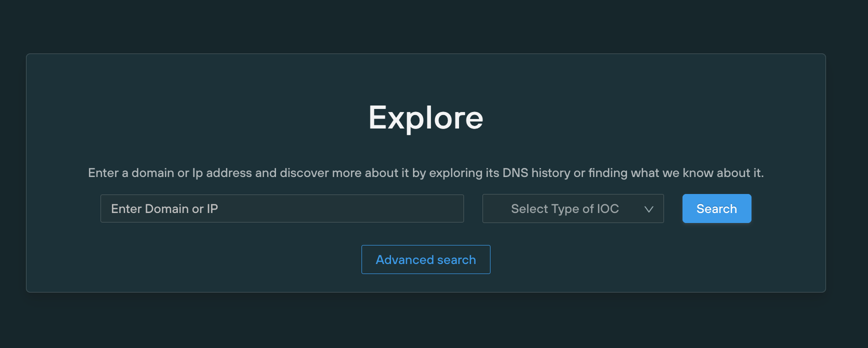Click the empty right end of domain field
868x348 pixels.
click(x=425, y=208)
